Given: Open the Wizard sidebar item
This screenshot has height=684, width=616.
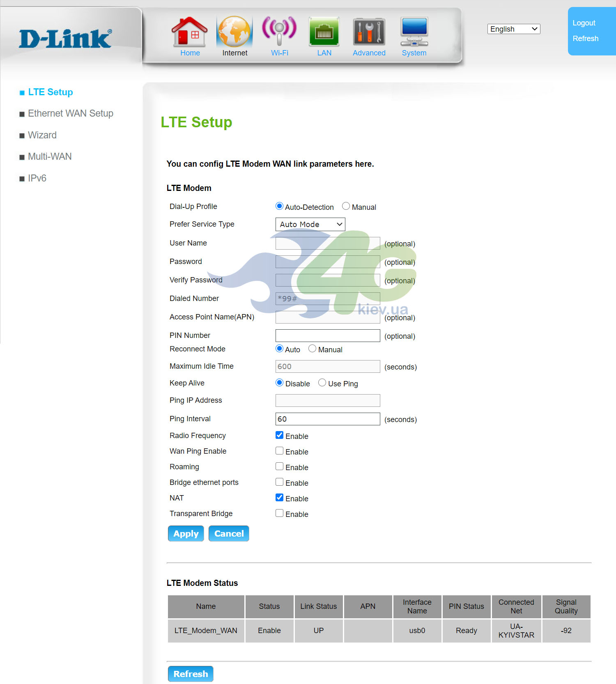Looking at the screenshot, I should [42, 135].
